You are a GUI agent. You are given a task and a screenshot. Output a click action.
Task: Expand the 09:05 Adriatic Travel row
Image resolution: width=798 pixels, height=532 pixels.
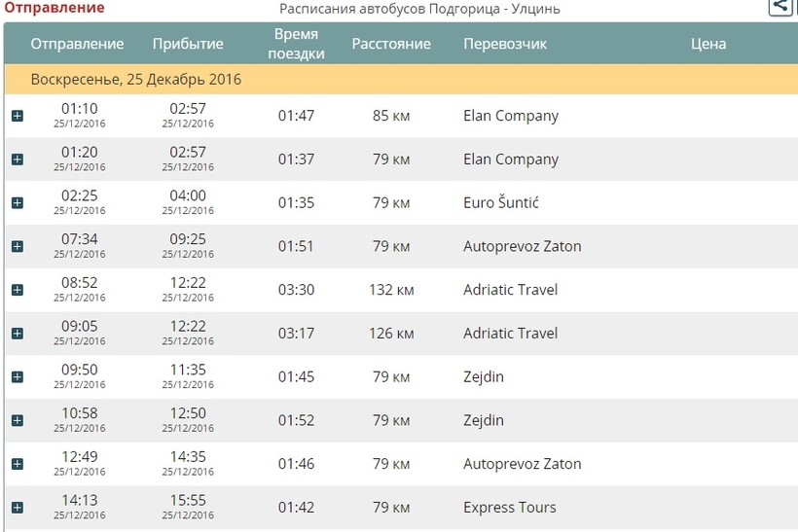pos(17,334)
